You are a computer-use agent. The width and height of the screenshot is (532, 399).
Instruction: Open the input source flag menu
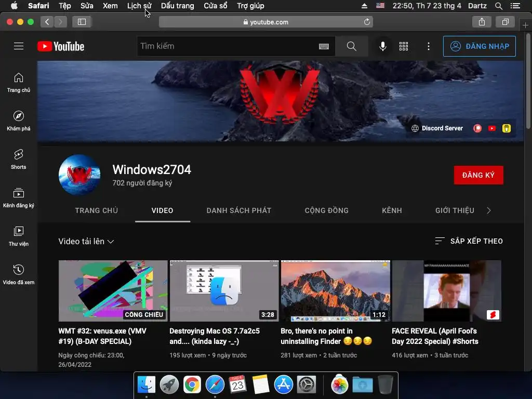click(x=380, y=6)
